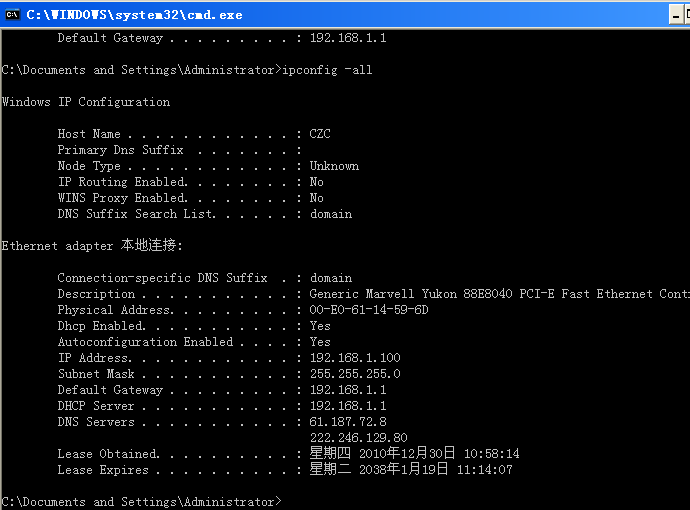
Task: Click the physical address 00-E0-61-14-59-6D
Action: click(x=369, y=310)
